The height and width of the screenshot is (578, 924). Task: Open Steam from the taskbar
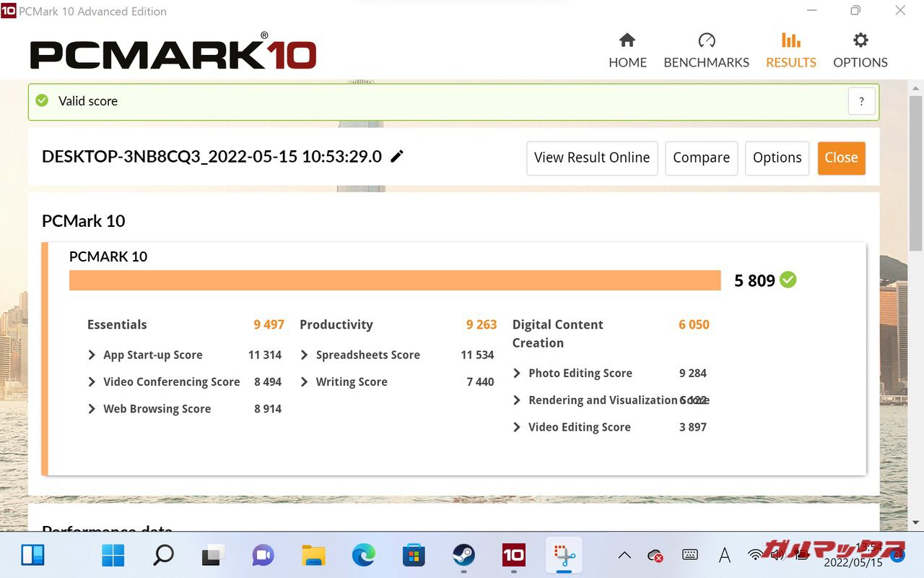[x=463, y=555]
